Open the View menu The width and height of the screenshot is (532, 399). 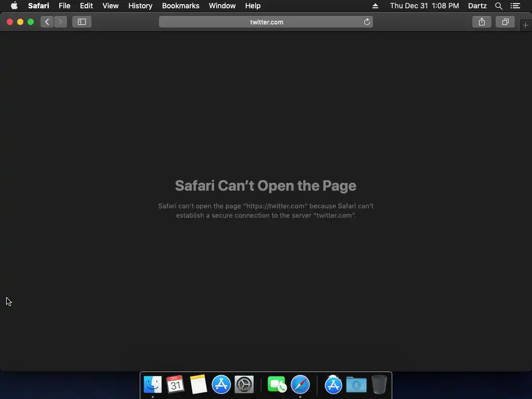(x=110, y=6)
